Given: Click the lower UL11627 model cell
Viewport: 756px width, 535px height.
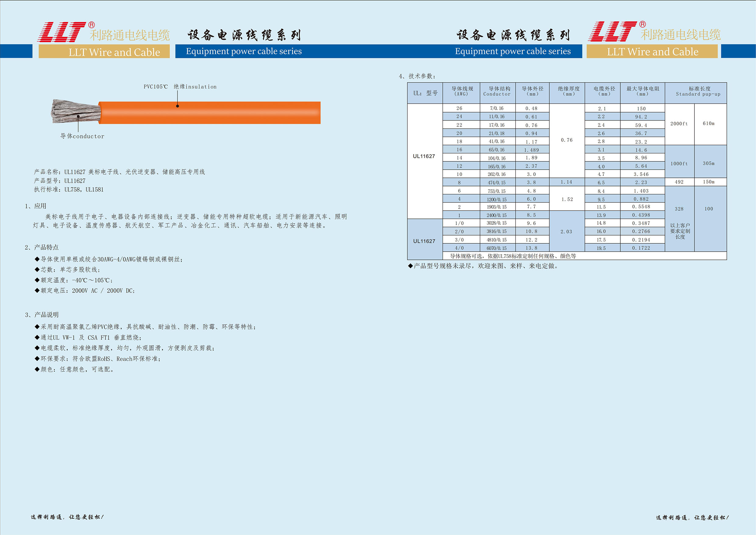Looking at the screenshot, I should pyautogui.click(x=424, y=241).
